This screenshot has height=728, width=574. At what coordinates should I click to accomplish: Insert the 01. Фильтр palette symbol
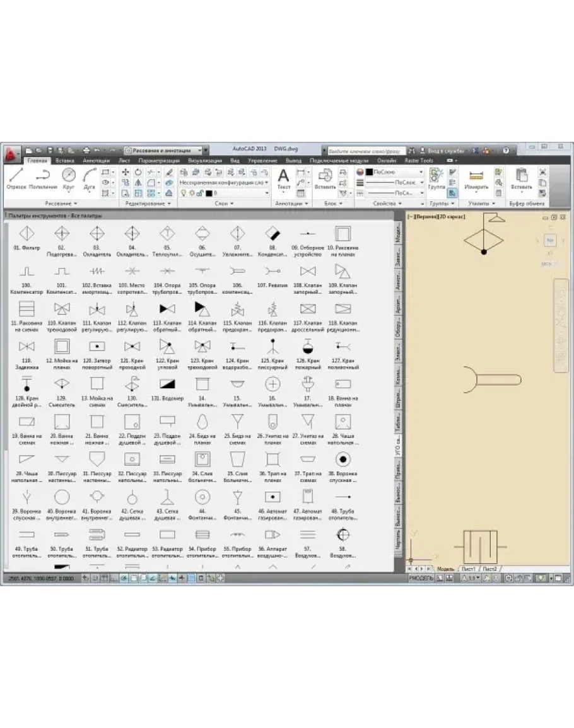coord(26,235)
